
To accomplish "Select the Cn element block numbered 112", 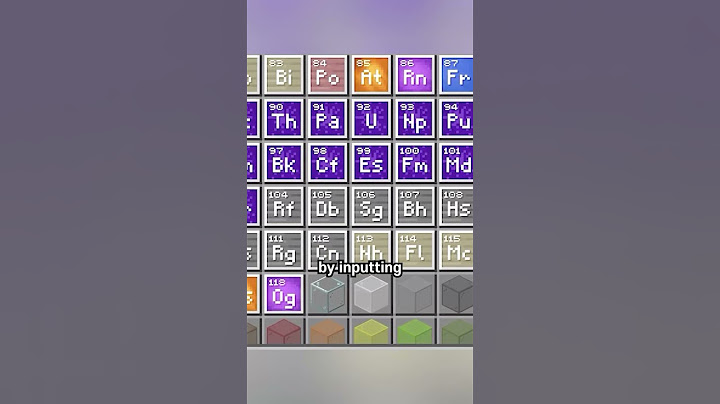I will pyautogui.click(x=327, y=250).
